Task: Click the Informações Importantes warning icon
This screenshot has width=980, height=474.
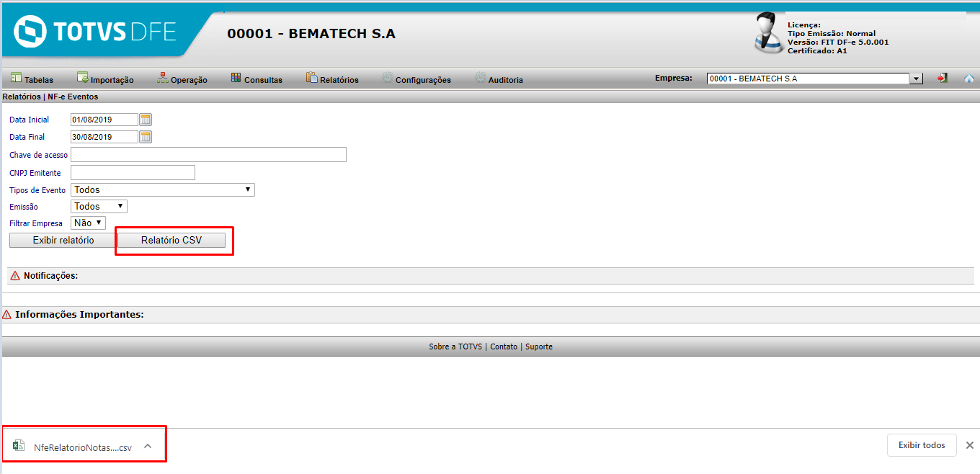Action: point(6,315)
